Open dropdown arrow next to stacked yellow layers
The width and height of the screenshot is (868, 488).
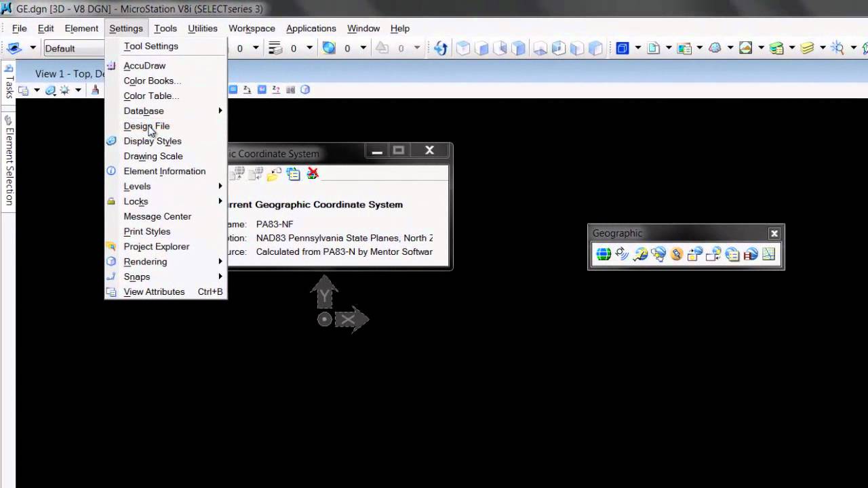click(822, 48)
